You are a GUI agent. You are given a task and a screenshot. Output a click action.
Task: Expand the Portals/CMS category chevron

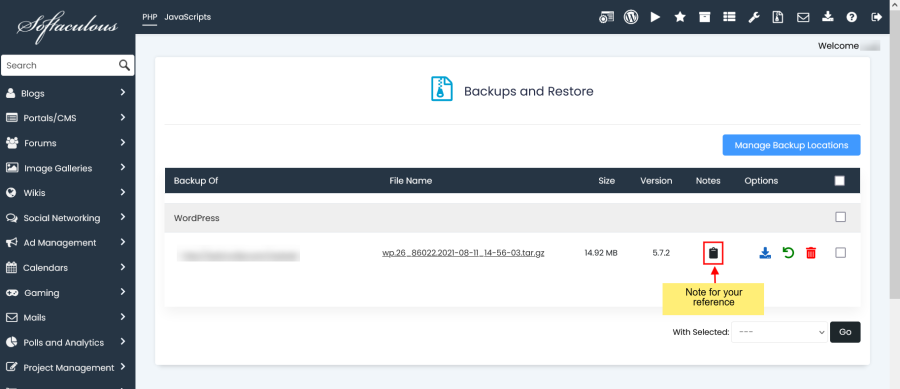tap(123, 118)
